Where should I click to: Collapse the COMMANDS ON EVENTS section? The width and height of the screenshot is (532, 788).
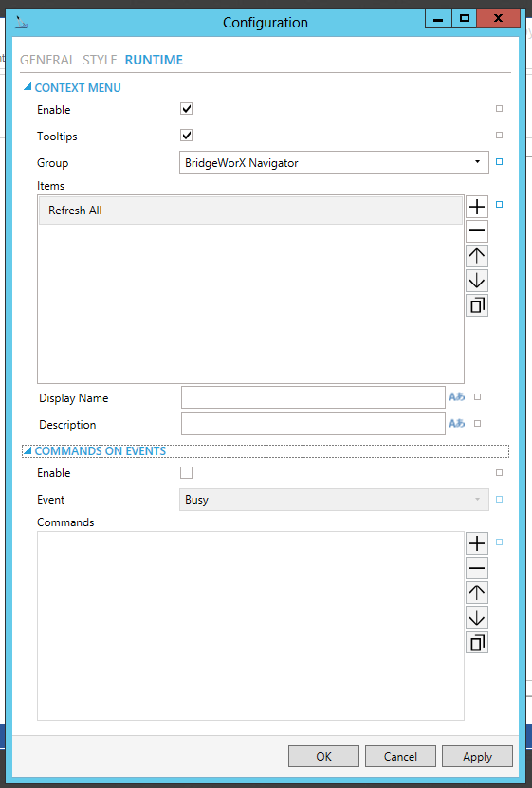[28, 450]
